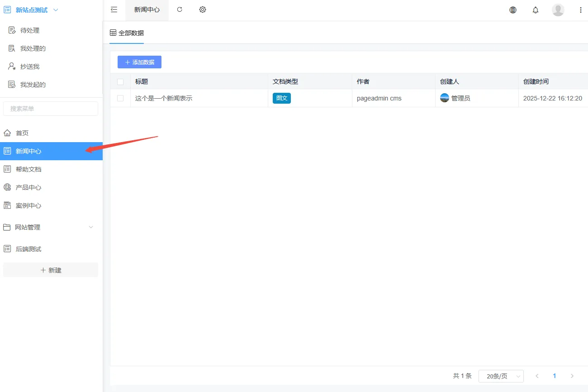Open notifications with the bell icon
The image size is (588, 392).
[x=535, y=10]
